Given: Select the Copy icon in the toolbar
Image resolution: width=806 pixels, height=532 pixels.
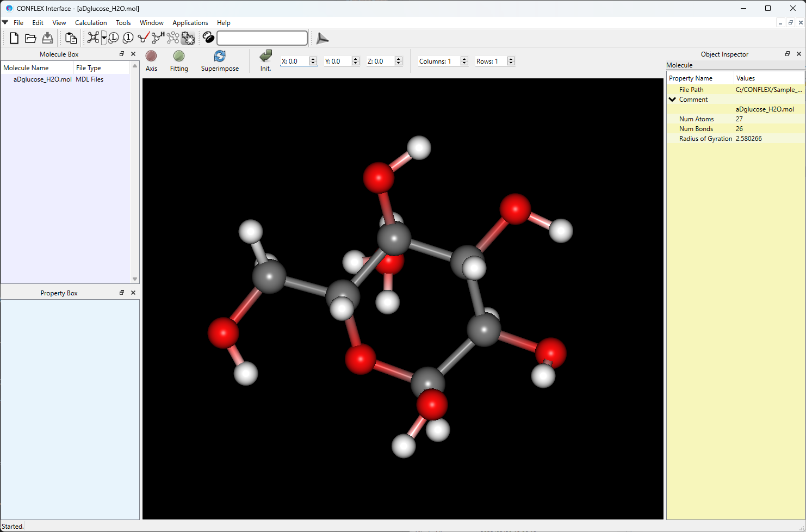Looking at the screenshot, I should tap(71, 38).
